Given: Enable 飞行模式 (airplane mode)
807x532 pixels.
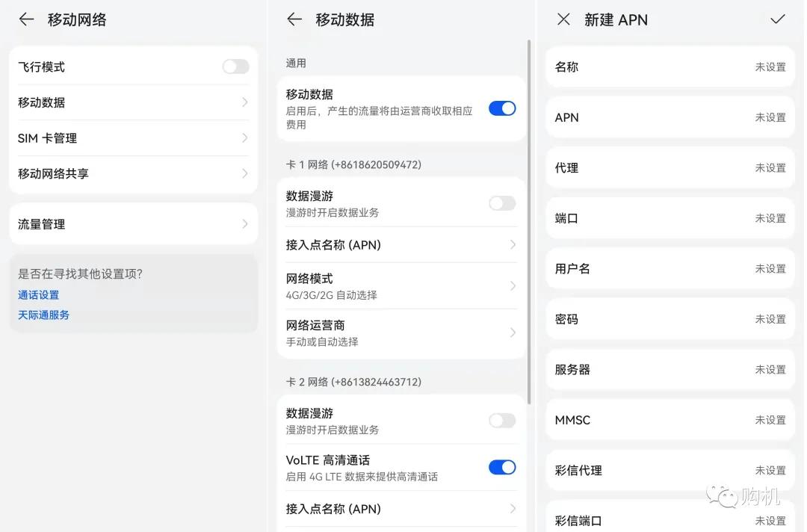Looking at the screenshot, I should tap(235, 66).
